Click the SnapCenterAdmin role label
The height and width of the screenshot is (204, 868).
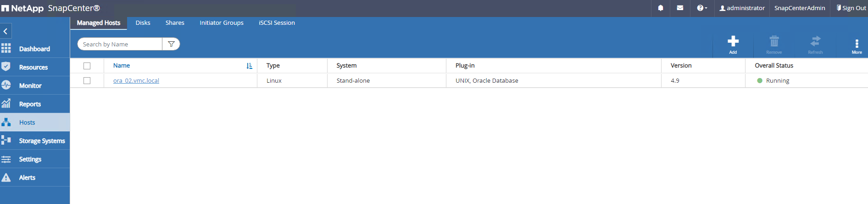click(800, 8)
